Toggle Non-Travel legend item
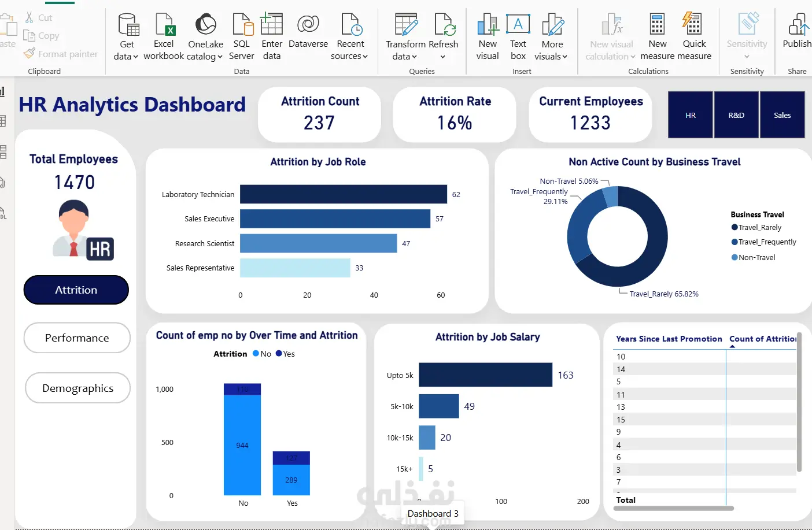The width and height of the screenshot is (812, 530). click(x=754, y=258)
